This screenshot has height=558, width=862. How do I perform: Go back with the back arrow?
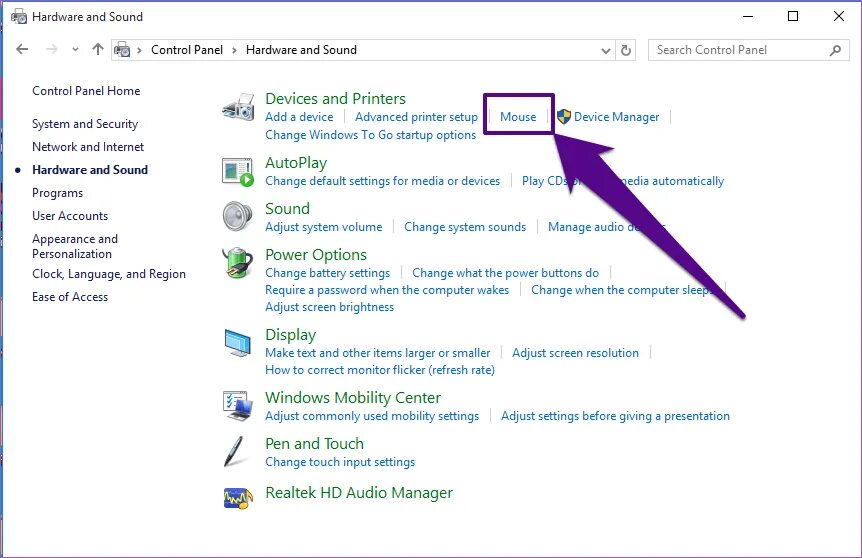pyautogui.click(x=22, y=49)
